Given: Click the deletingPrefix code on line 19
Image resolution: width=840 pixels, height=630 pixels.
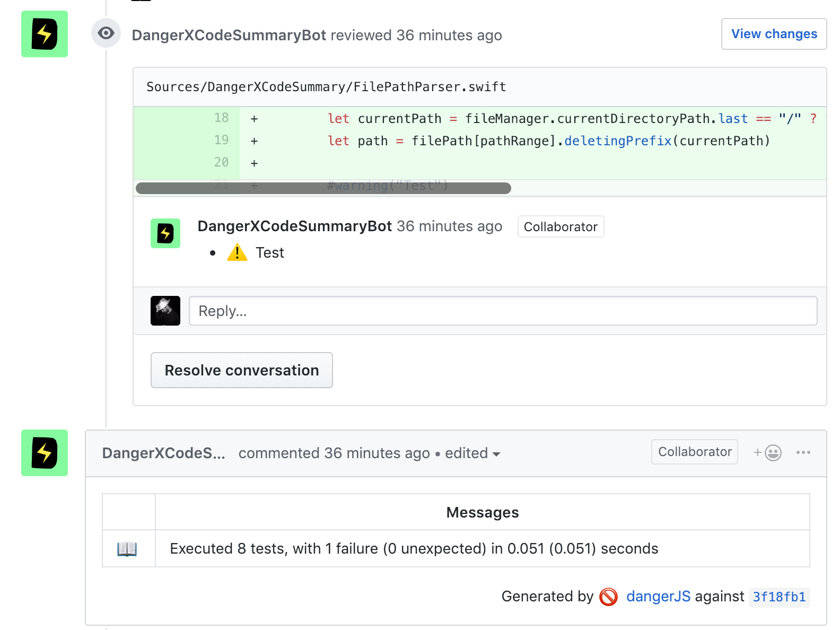Looking at the screenshot, I should [x=618, y=141].
